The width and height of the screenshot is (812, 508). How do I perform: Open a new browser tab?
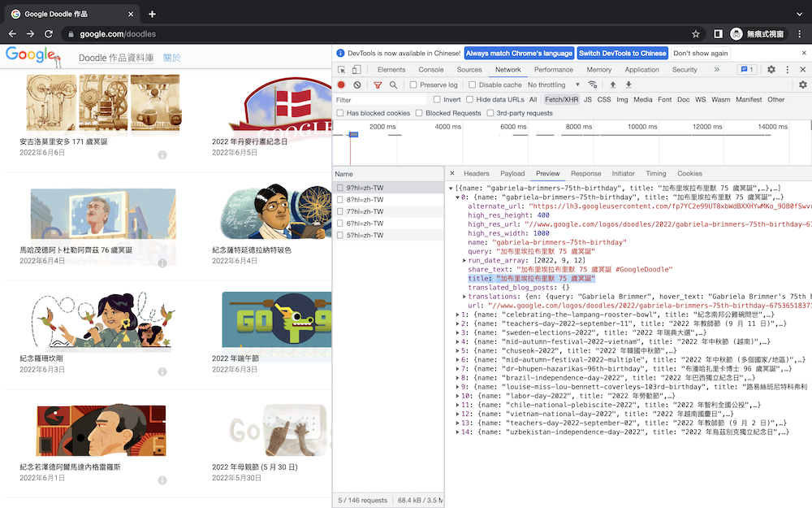point(152,14)
